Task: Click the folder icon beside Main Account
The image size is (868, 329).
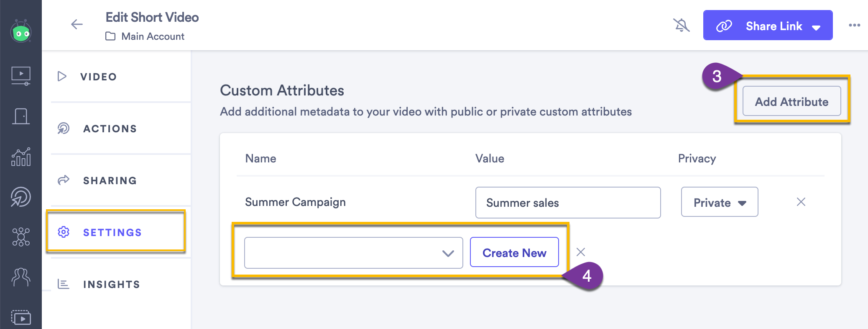Action: (x=110, y=36)
